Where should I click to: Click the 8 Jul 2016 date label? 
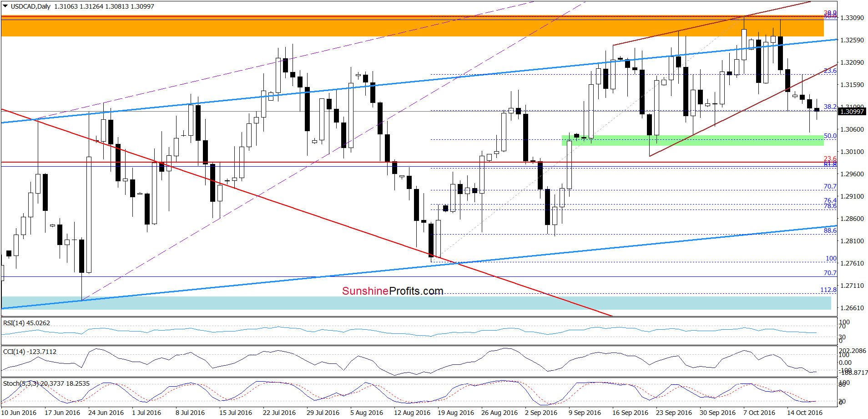pos(190,413)
